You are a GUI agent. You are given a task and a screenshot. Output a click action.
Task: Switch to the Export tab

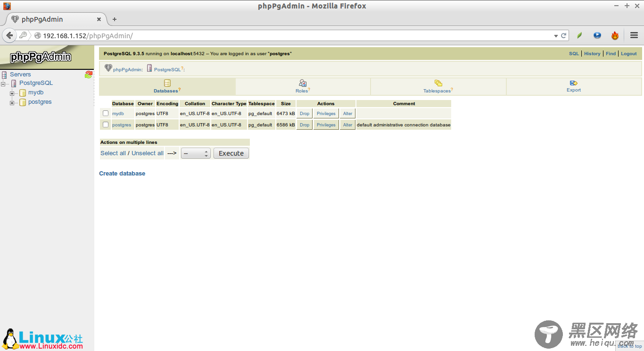tap(574, 86)
